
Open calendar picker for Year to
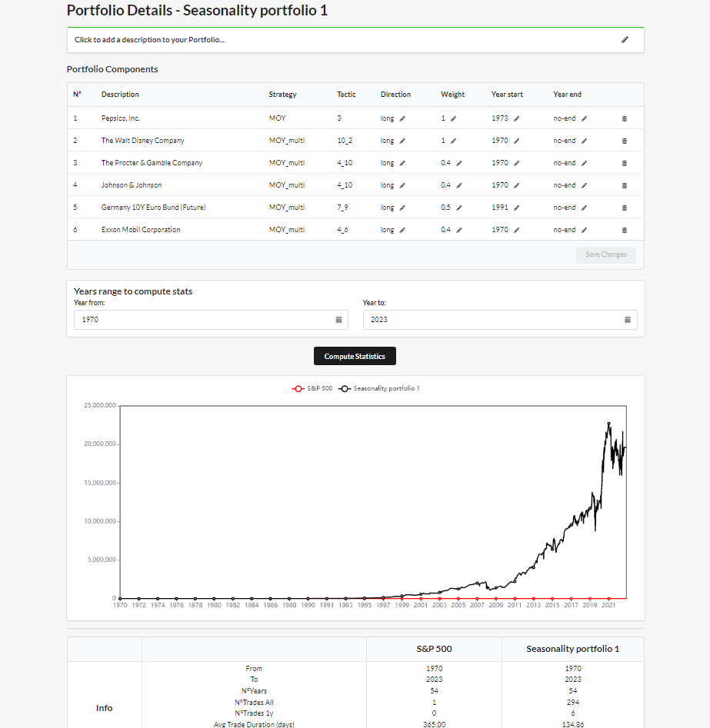pos(628,320)
